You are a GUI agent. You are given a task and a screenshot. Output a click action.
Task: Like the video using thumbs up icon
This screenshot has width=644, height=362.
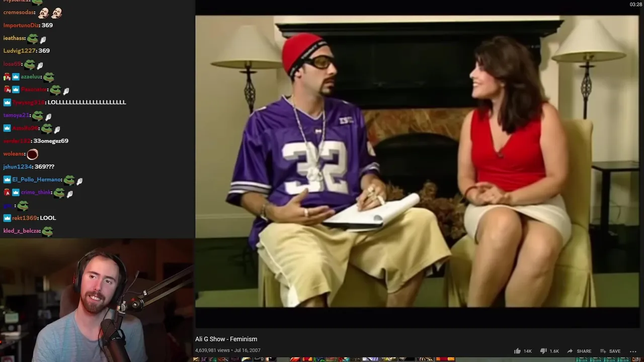pos(517,351)
